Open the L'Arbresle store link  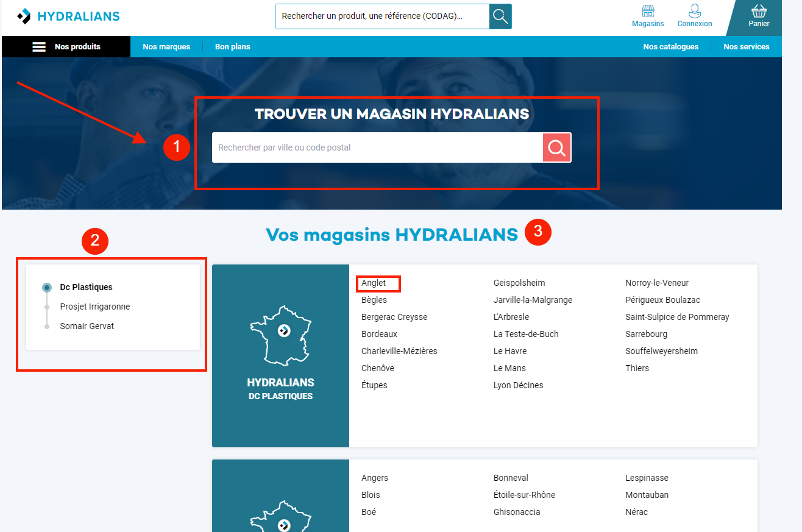(511, 317)
